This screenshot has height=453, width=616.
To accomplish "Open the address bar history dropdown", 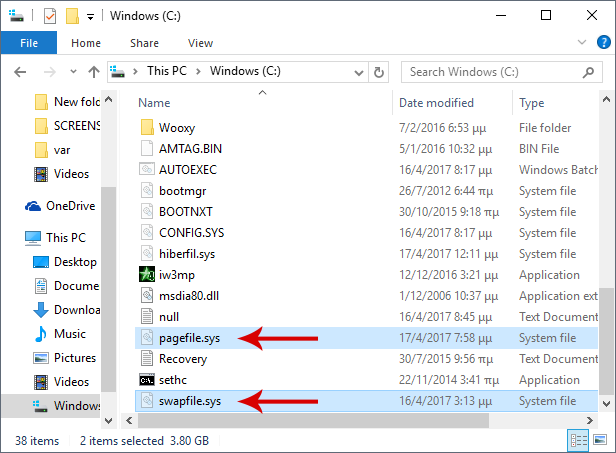I will [358, 73].
